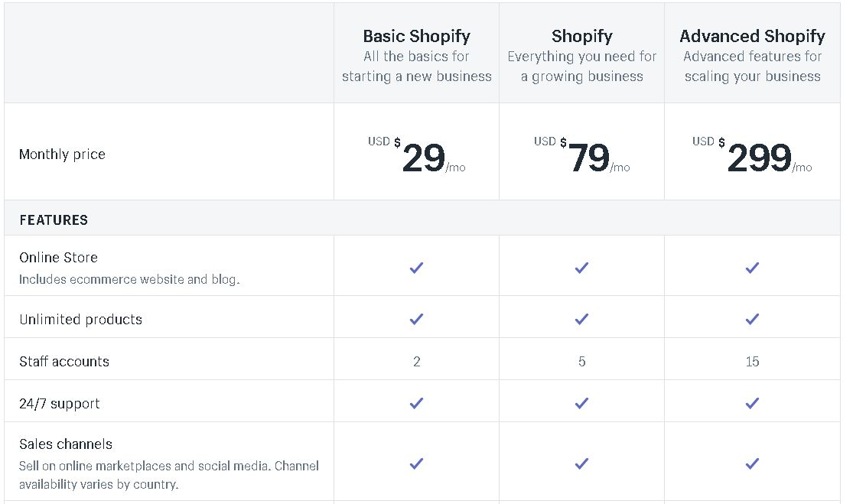
Task: Click the Staff accounts value 15
Action: (752, 362)
